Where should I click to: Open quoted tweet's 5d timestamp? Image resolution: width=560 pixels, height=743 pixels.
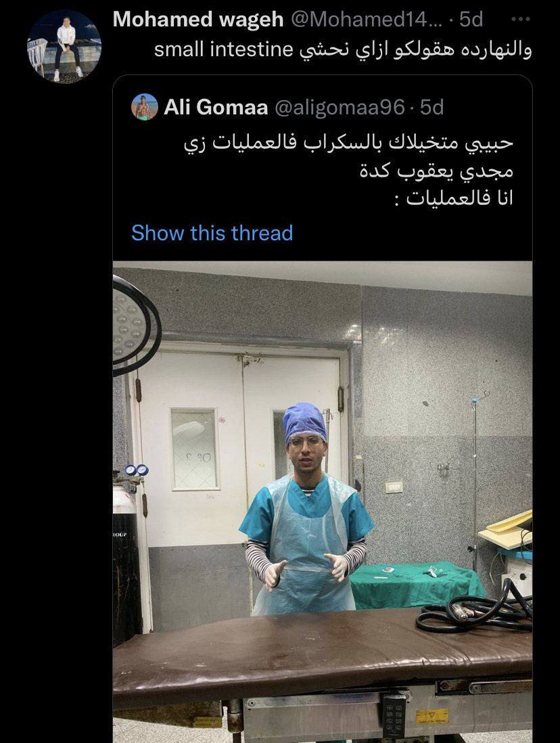[x=431, y=108]
